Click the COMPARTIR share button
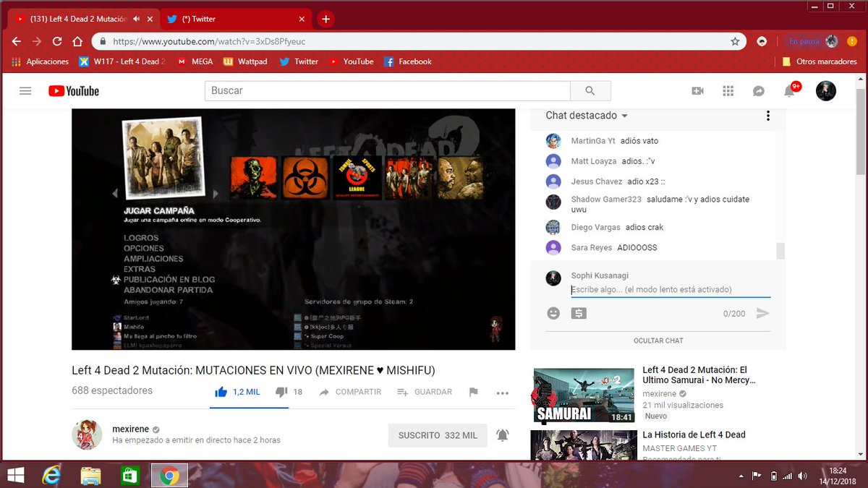Image resolution: width=868 pixels, height=488 pixels. click(350, 392)
